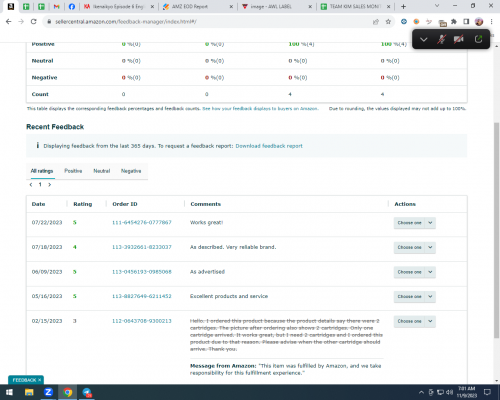500x400 pixels.
Task: Switch to the Positive ratings tab
Action: tap(73, 171)
